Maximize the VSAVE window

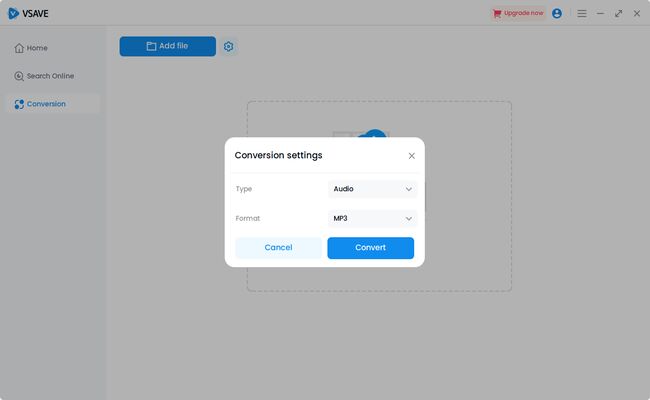tap(618, 14)
